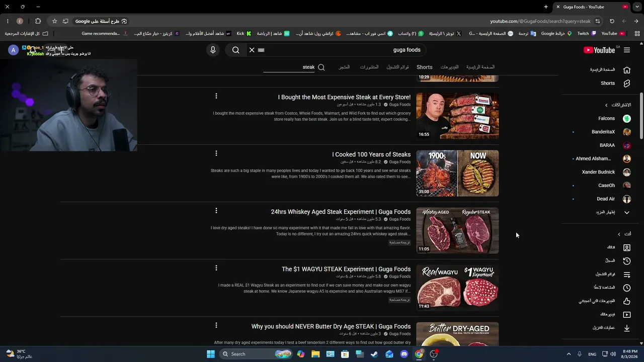This screenshot has height=362, width=644.
Task: Open I Cooked 100 Years of Steaks title
Action: point(371,154)
